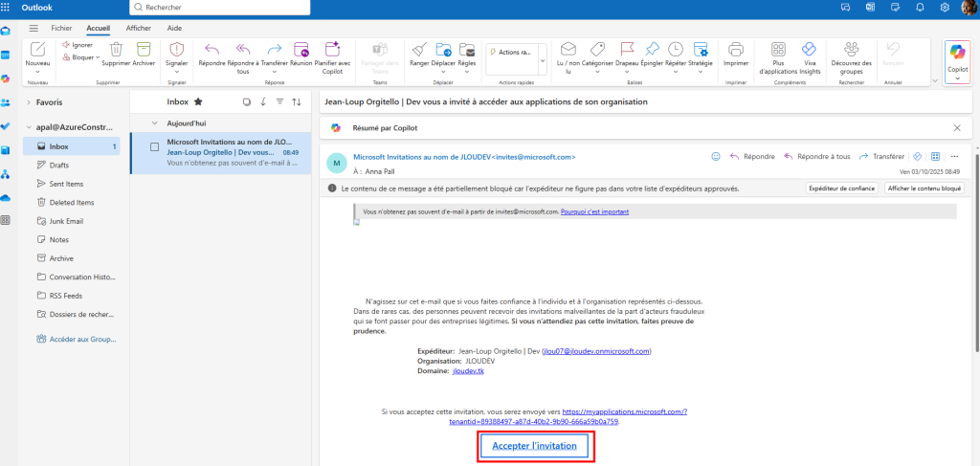Toggle the hamburger navigation pane button

click(x=35, y=29)
